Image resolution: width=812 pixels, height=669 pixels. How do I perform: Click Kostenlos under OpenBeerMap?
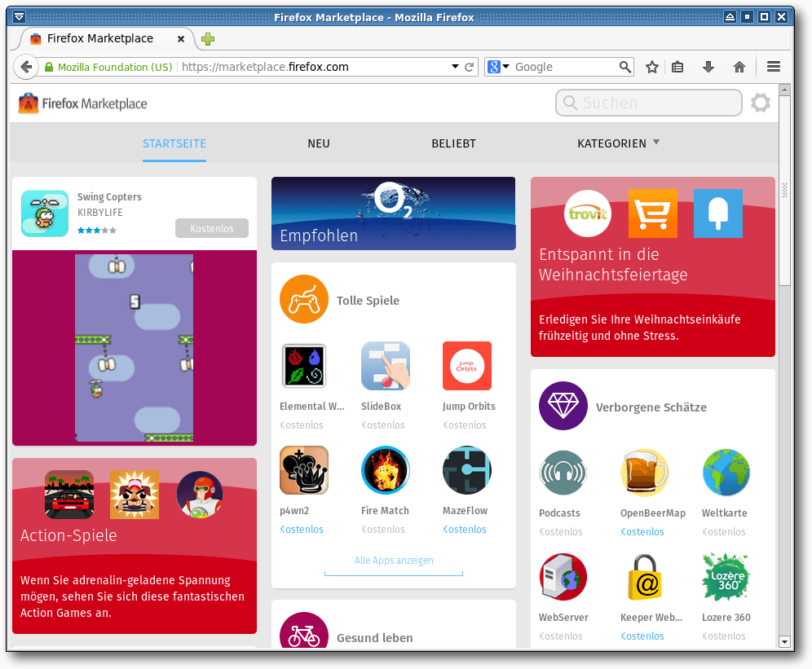click(642, 532)
